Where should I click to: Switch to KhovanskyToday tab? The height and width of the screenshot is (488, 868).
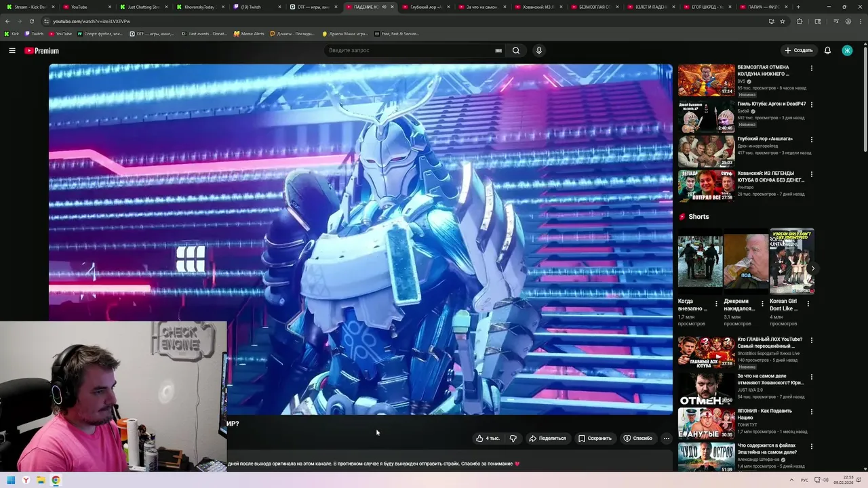coord(199,7)
